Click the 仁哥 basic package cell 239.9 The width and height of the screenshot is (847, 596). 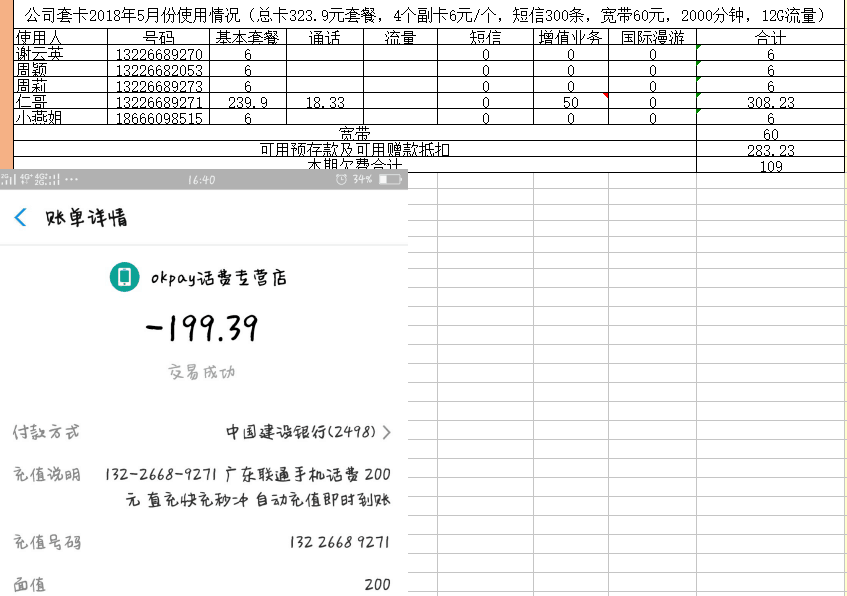[247, 102]
